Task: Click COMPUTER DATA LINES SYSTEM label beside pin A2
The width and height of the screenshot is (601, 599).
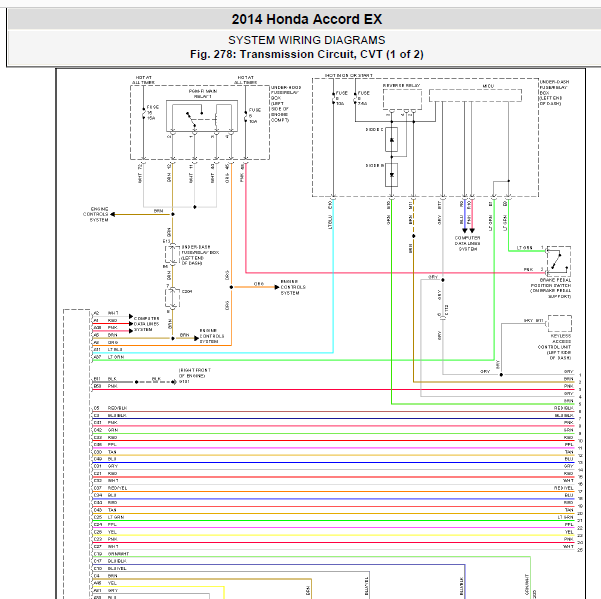Action: [x=146, y=324]
